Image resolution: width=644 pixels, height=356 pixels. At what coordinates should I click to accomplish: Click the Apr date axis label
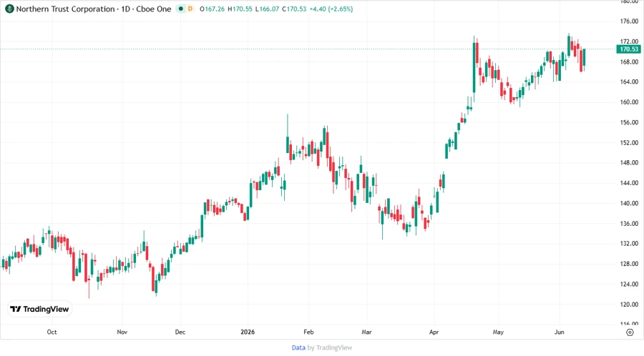(x=434, y=332)
